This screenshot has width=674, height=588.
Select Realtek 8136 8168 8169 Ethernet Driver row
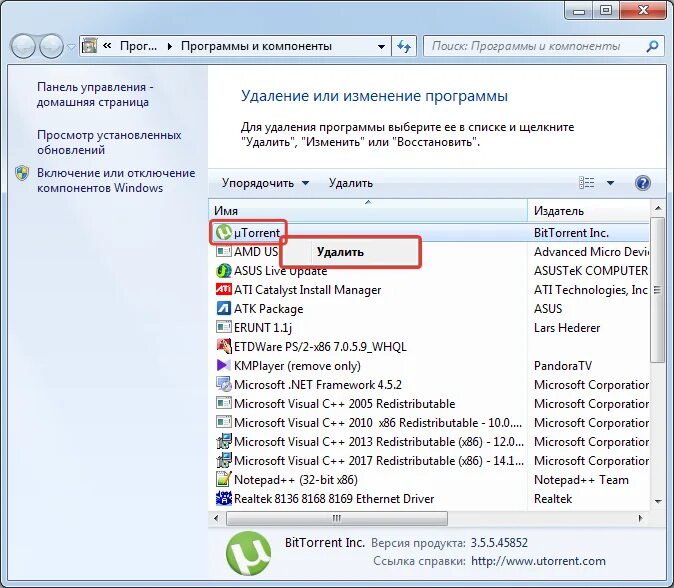coord(429,499)
